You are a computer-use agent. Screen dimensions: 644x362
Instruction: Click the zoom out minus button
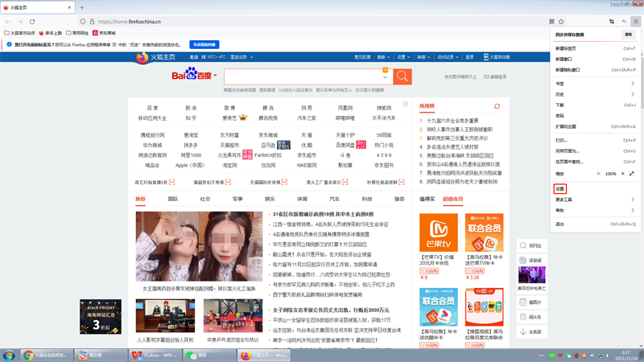[598, 174]
